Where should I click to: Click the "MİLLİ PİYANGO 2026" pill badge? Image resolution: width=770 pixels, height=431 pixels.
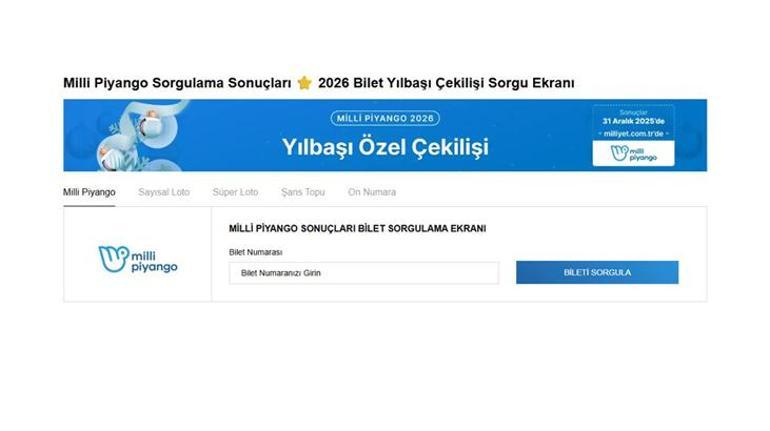coord(385,118)
